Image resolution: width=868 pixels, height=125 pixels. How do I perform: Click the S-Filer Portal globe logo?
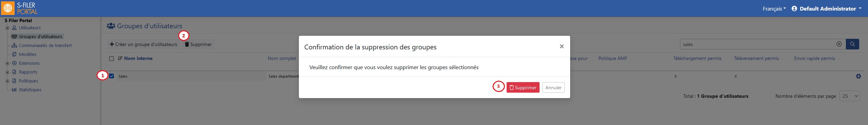tap(8, 8)
